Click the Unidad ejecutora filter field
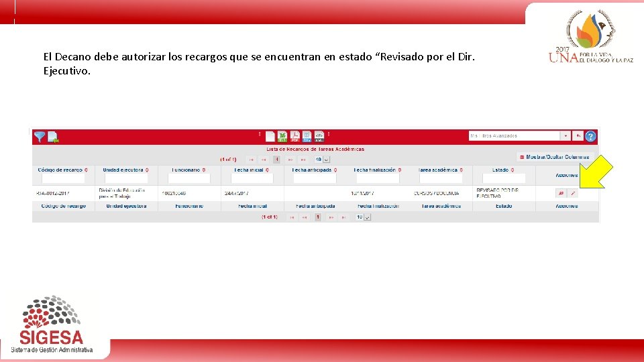Screen dimensions: 644x362 pos(126,178)
